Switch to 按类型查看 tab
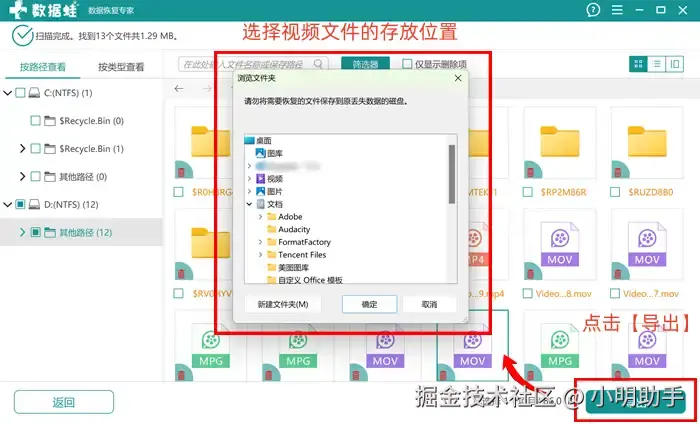The image size is (700, 425). 121,67
